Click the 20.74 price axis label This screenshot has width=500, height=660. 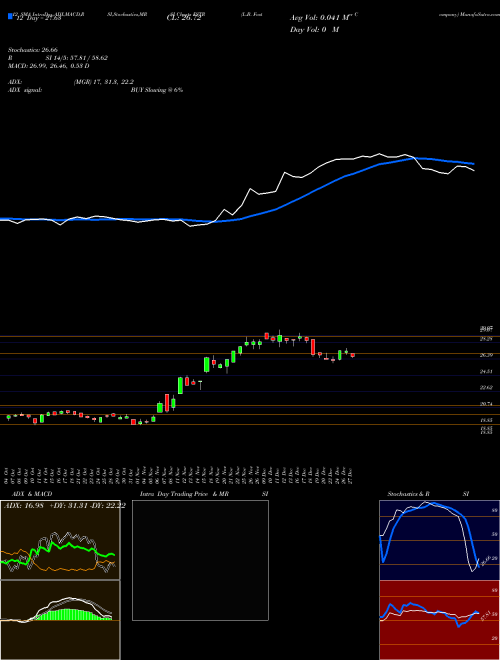487,404
